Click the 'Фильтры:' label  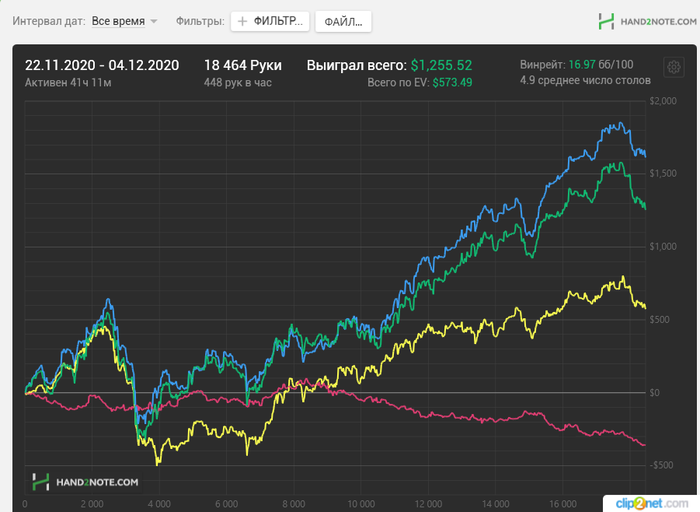click(200, 21)
